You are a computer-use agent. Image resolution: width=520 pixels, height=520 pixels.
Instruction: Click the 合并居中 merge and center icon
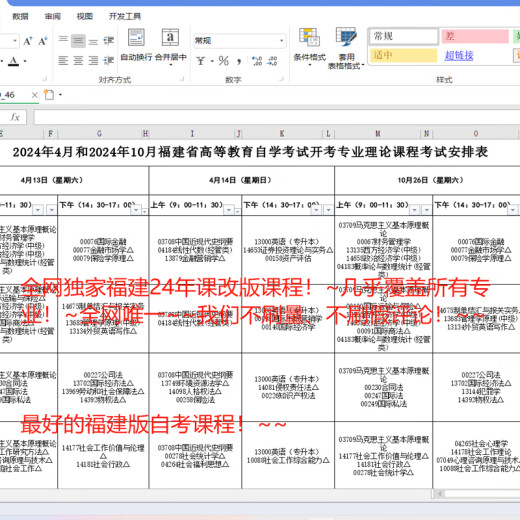pos(170,37)
